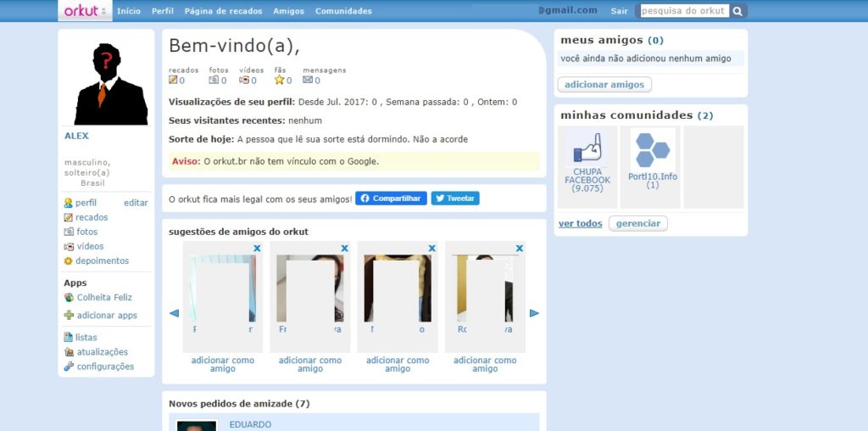Focus the pesquisa do orkut search field

683,11
